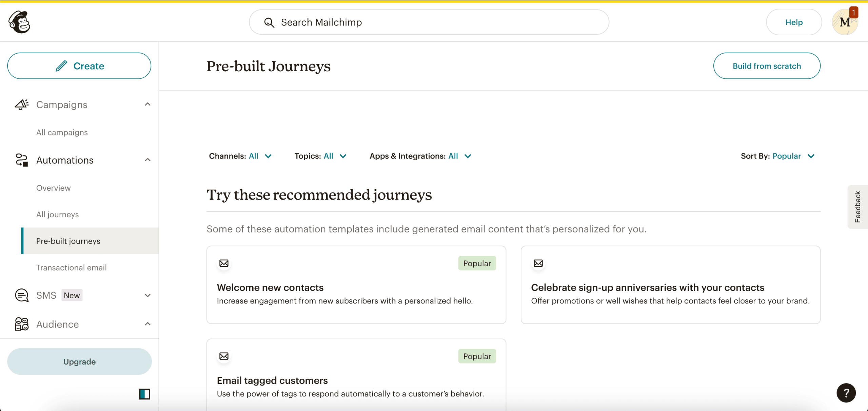Screen dimensions: 868x411
Task: Click the Build from scratch button
Action: pyautogui.click(x=767, y=66)
